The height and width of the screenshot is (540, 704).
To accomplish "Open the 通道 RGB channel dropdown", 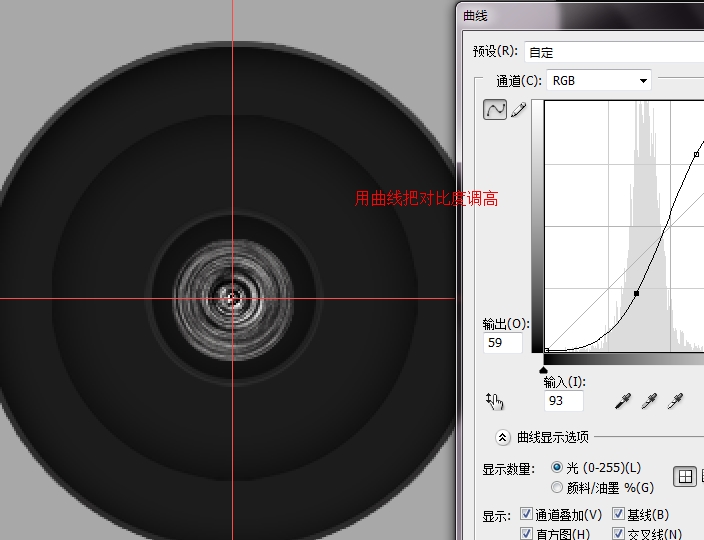I will click(x=599, y=80).
